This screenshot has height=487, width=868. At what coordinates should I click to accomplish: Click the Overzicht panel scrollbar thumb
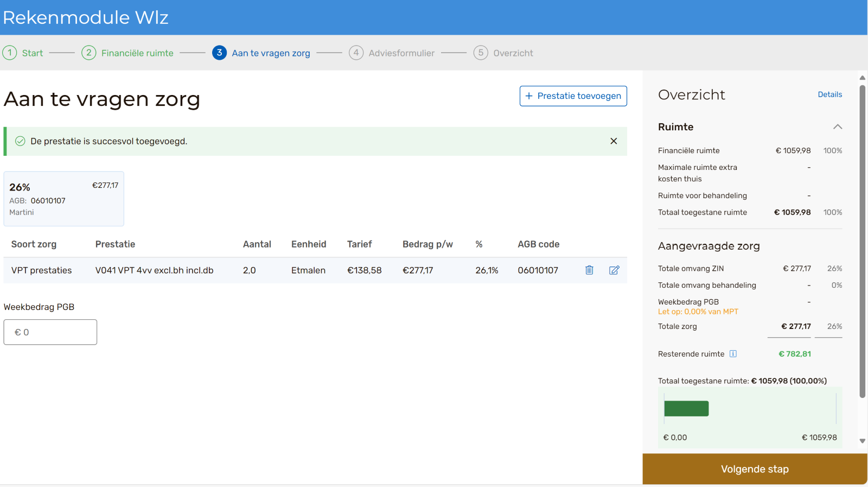point(863,242)
